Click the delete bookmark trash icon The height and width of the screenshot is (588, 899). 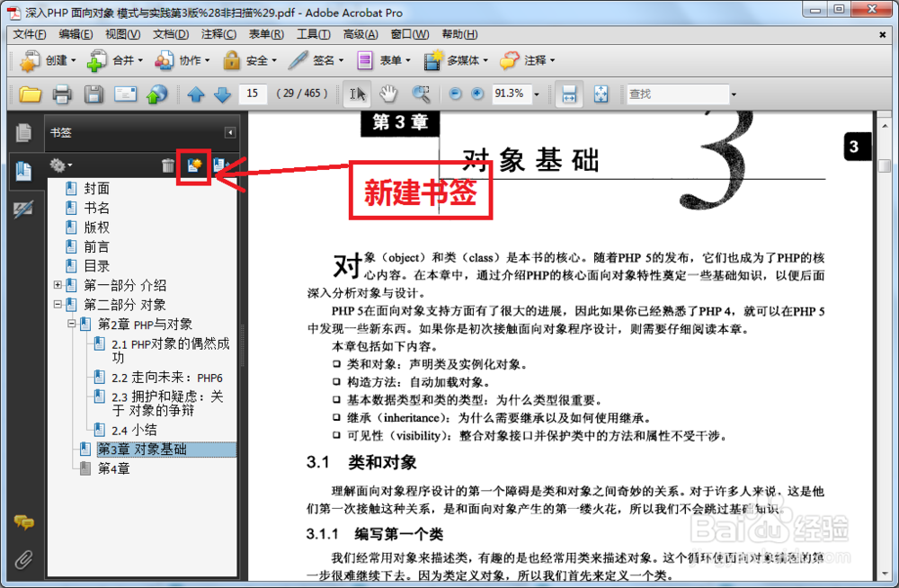tap(167, 165)
